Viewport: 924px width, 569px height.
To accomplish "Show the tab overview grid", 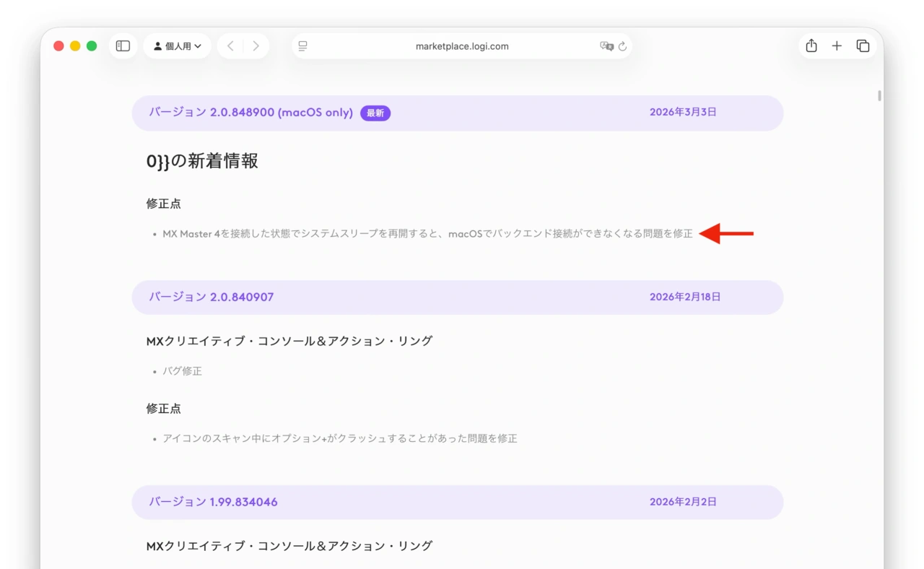I will pos(863,45).
